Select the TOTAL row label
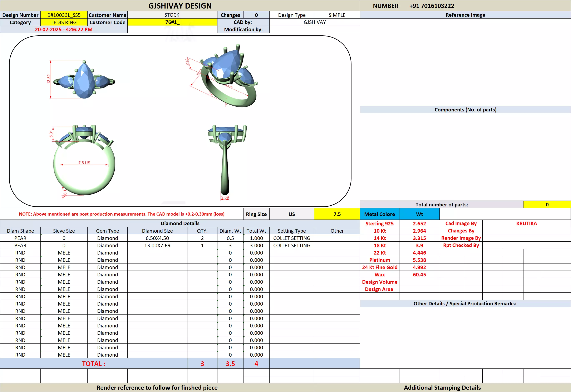This screenshot has width=571, height=392. [93, 363]
